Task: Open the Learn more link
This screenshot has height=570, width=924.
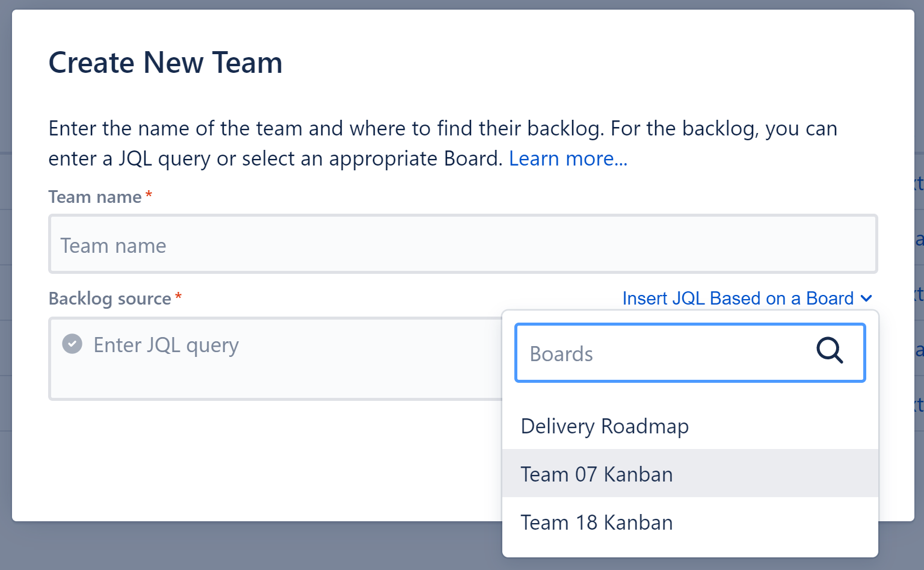Action: [x=567, y=158]
